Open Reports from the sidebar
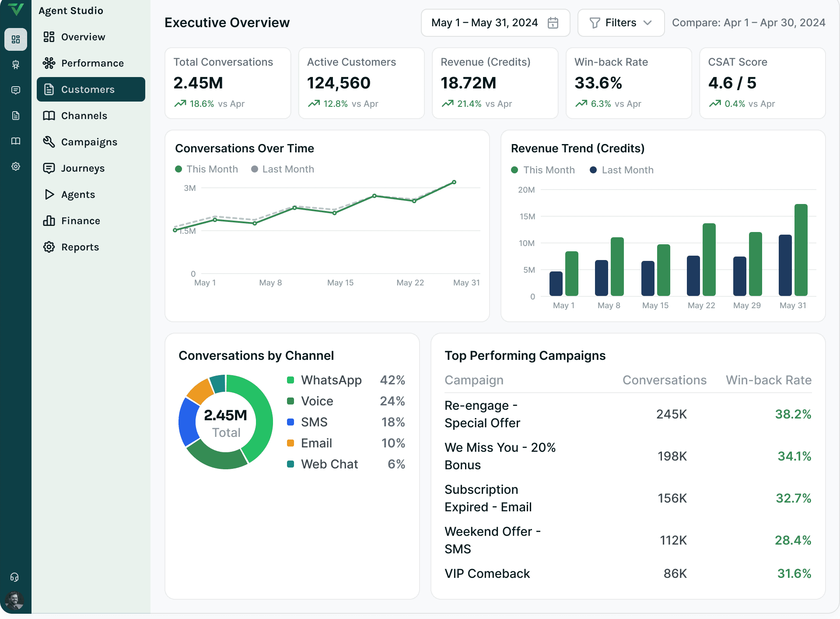Image resolution: width=840 pixels, height=619 pixels. pos(91,247)
